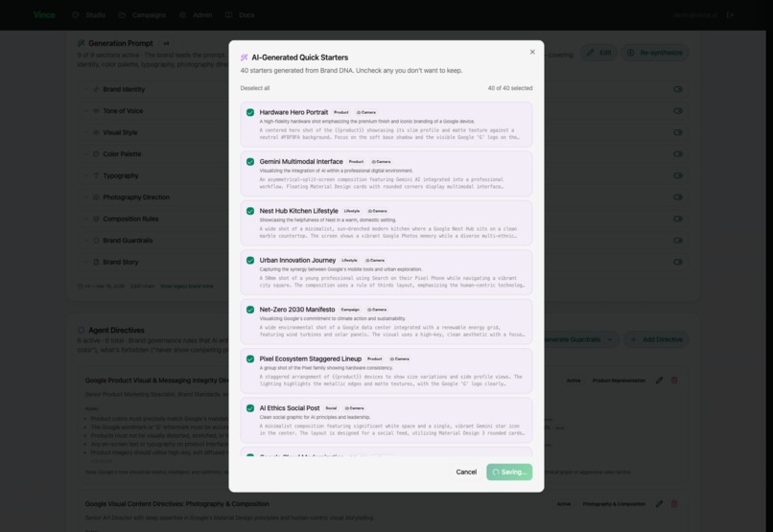Viewport: 773px width, 532px height.
Task: Toggle the Tone of Voice section switch
Action: click(x=678, y=111)
